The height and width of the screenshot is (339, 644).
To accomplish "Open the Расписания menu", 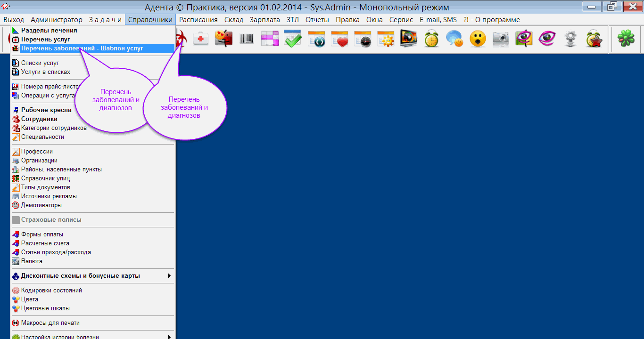I will (198, 20).
